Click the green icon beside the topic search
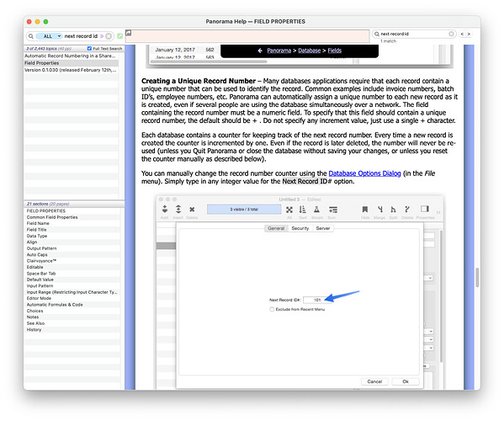Screen dimensions: 504x421 pos(119,36)
